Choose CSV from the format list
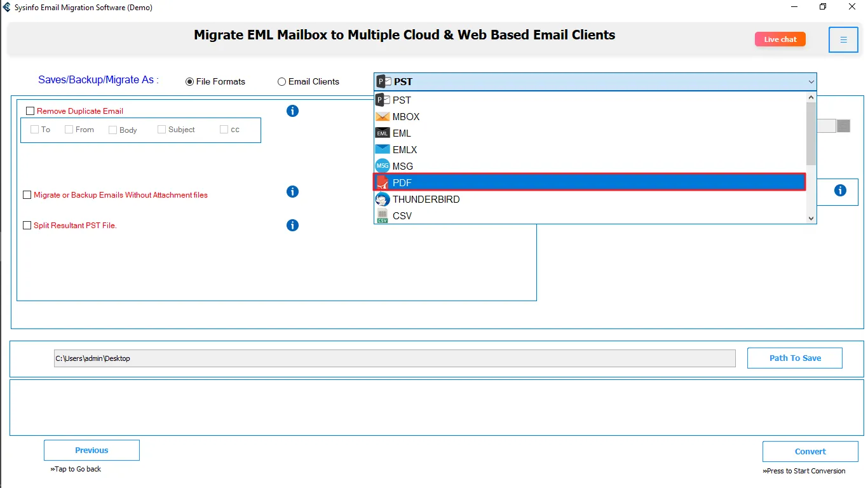 click(590, 216)
